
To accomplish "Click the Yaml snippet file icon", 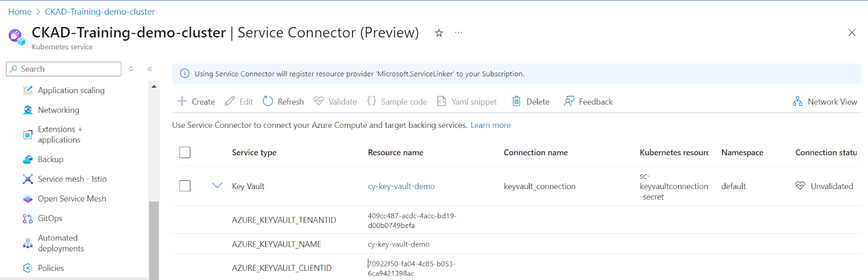I will click(442, 101).
